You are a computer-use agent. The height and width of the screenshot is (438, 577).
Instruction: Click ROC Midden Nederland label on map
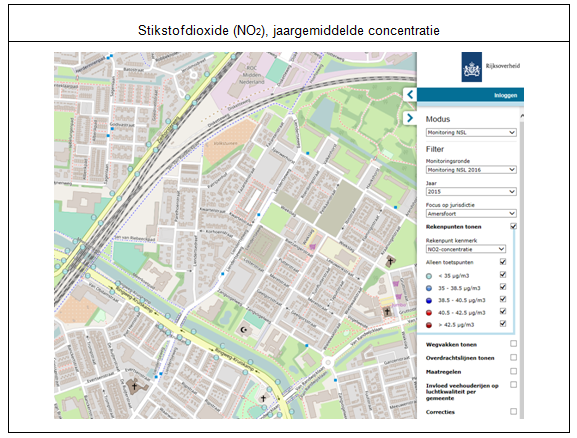point(252,75)
